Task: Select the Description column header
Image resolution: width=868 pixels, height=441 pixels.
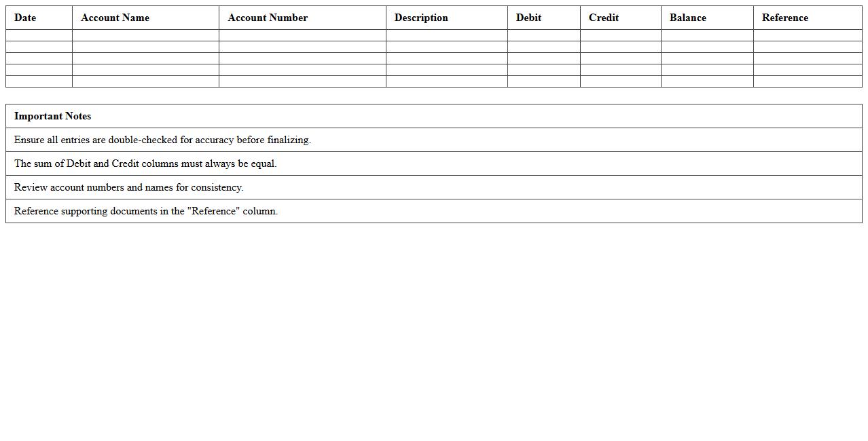Action: coord(421,18)
